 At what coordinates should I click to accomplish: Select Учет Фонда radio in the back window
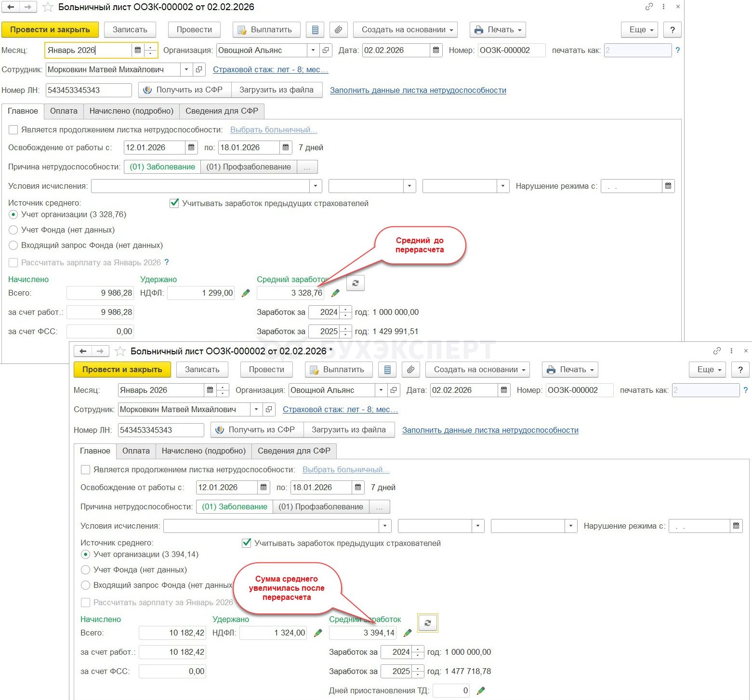point(13,230)
